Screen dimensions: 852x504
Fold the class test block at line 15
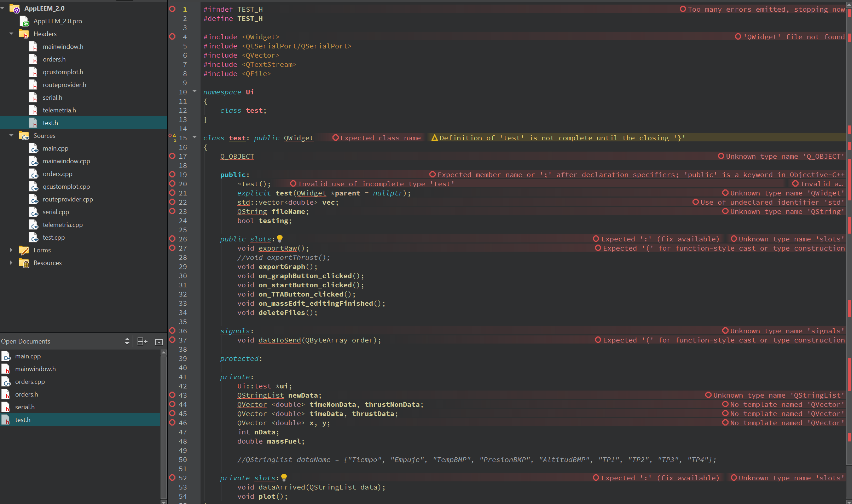pyautogui.click(x=195, y=137)
